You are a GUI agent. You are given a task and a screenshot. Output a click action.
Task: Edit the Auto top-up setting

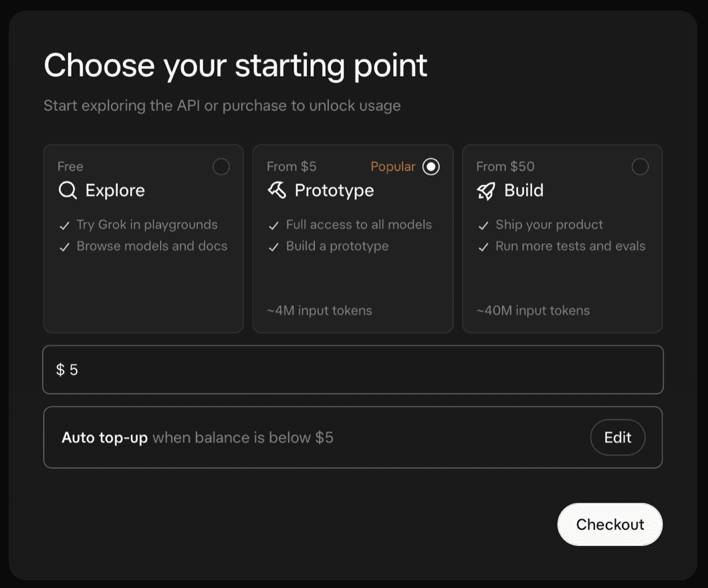pos(618,437)
